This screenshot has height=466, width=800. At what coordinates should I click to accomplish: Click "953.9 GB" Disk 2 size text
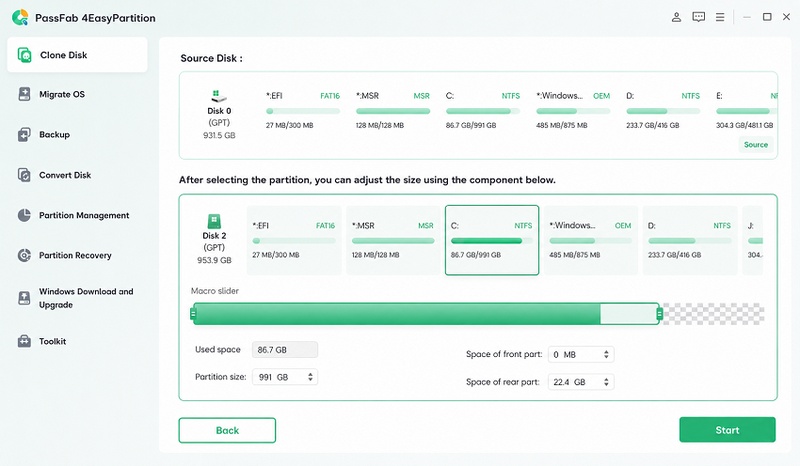tap(214, 260)
